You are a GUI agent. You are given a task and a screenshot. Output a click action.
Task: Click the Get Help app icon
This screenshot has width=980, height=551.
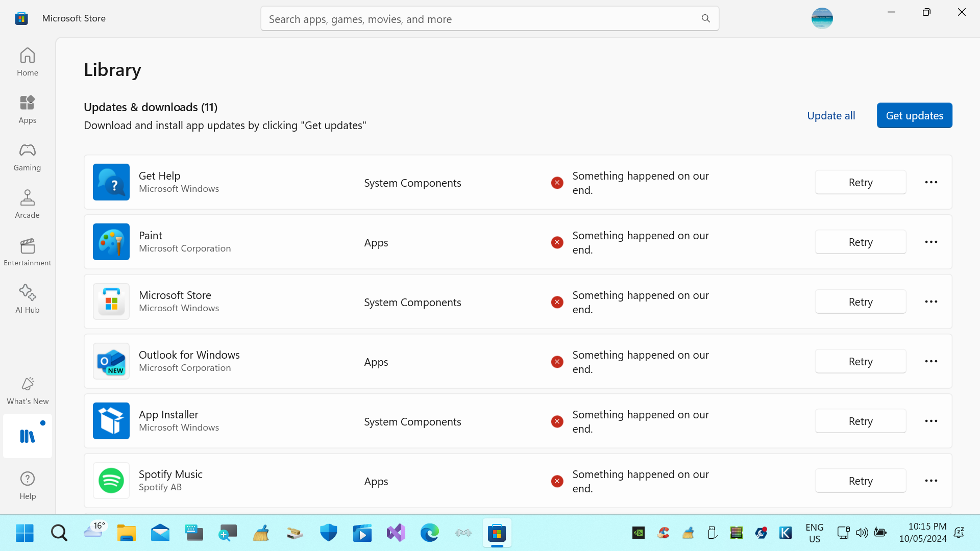tap(111, 182)
